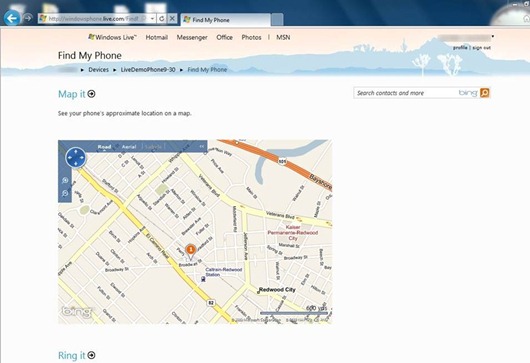
Task: Open LiveDemoPhone9-30 in the breadcrumb
Action: pyautogui.click(x=148, y=70)
